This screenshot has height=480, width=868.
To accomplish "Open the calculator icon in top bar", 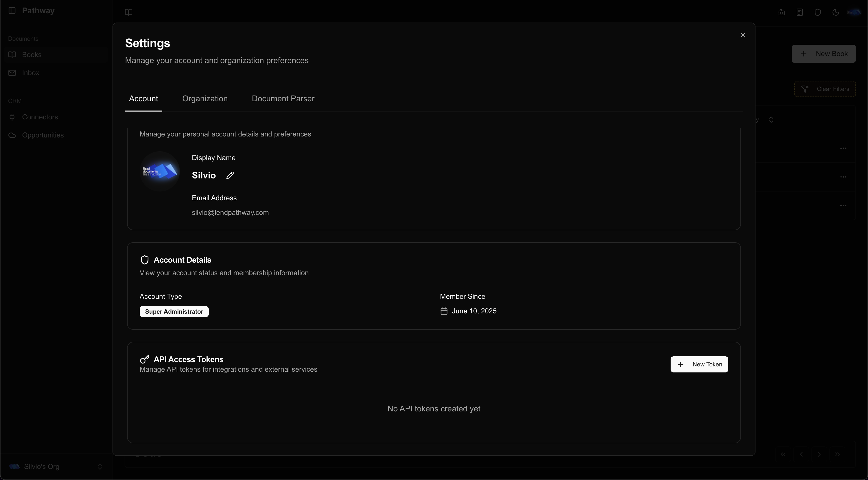I will pyautogui.click(x=800, y=13).
